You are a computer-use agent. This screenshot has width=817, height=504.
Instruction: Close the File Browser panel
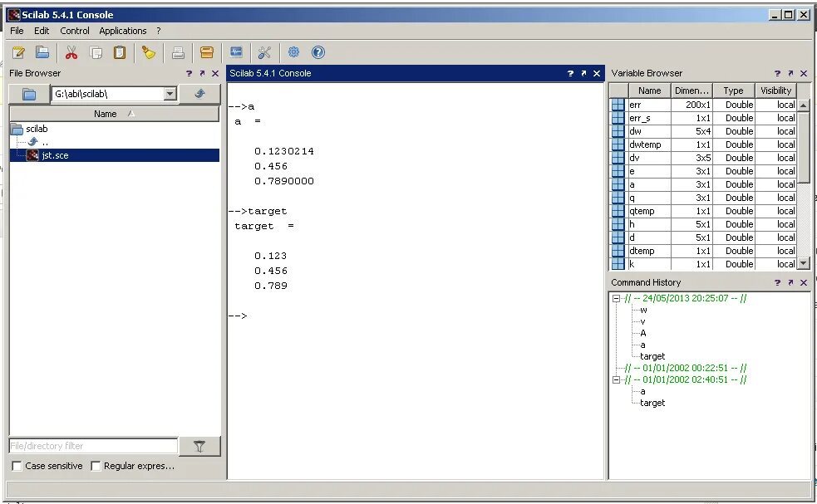pos(215,73)
